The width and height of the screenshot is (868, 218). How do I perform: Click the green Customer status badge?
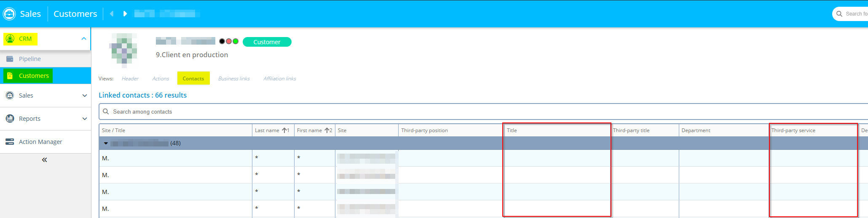[x=267, y=42]
